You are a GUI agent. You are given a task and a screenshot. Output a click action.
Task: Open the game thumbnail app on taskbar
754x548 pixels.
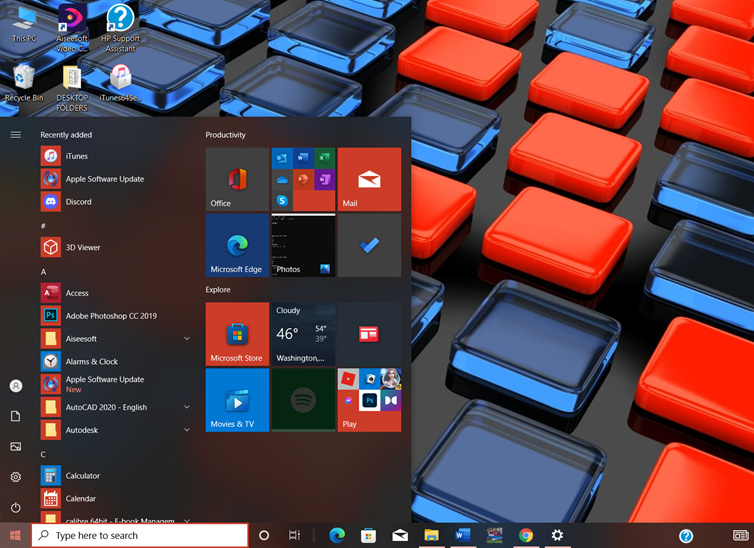click(494, 535)
